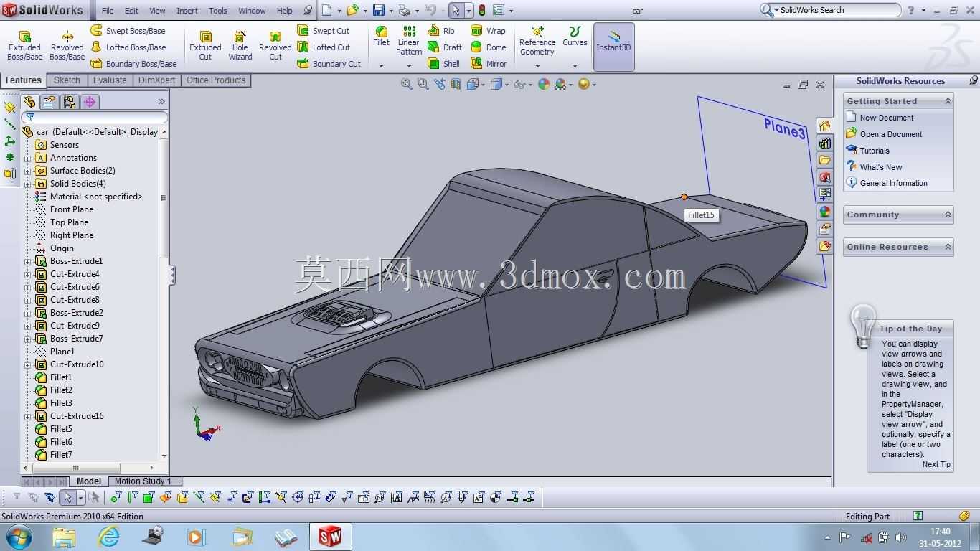Viewport: 980px width, 551px height.
Task: Open the Tools menu
Action: pyautogui.click(x=218, y=11)
